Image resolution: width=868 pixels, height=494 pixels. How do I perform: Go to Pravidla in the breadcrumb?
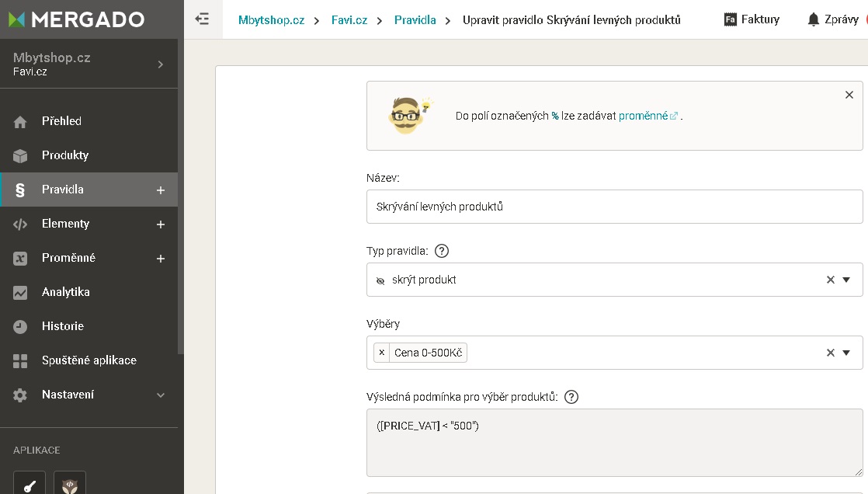415,20
